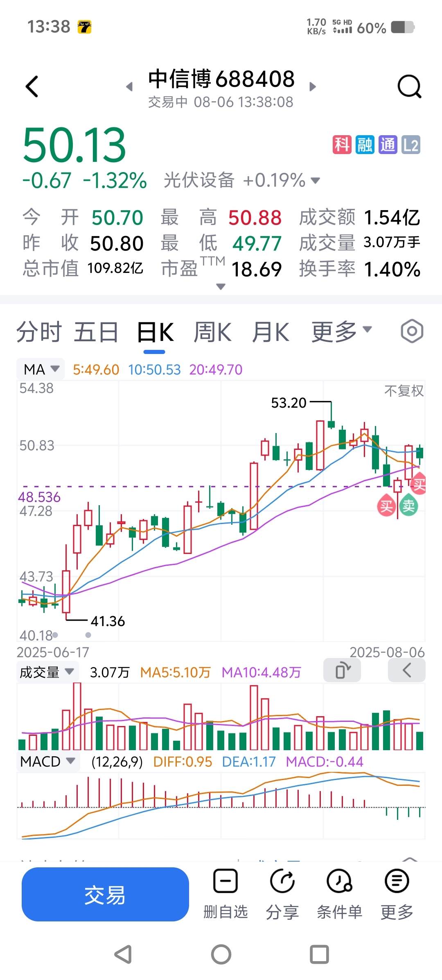This screenshot has width=442, height=980.
Task: Tap Android recent apps square
Action: [319, 954]
